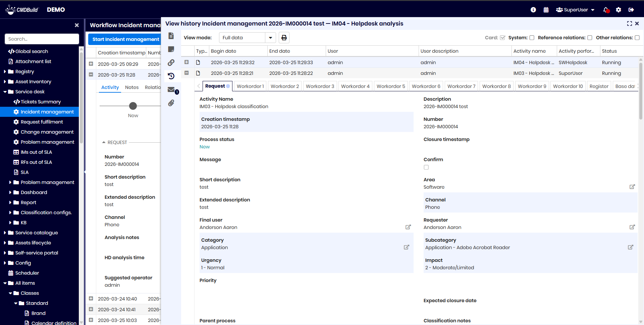Open the calendar icon in top bar

[546, 10]
